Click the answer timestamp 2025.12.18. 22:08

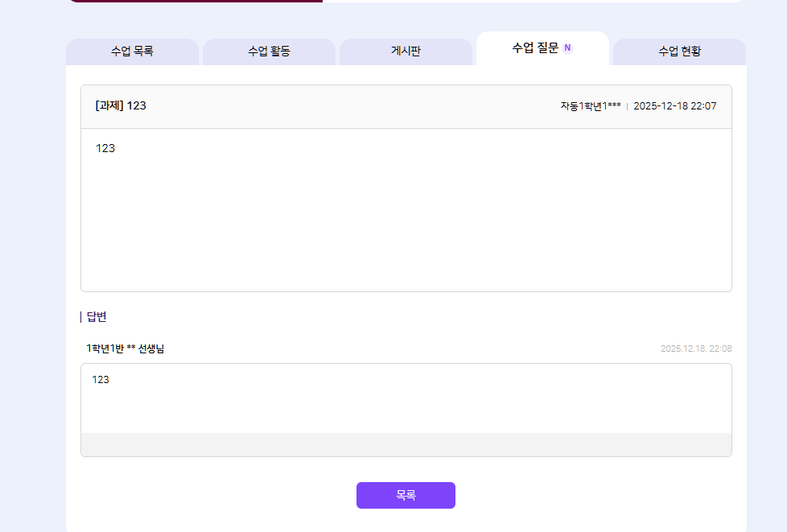(695, 348)
